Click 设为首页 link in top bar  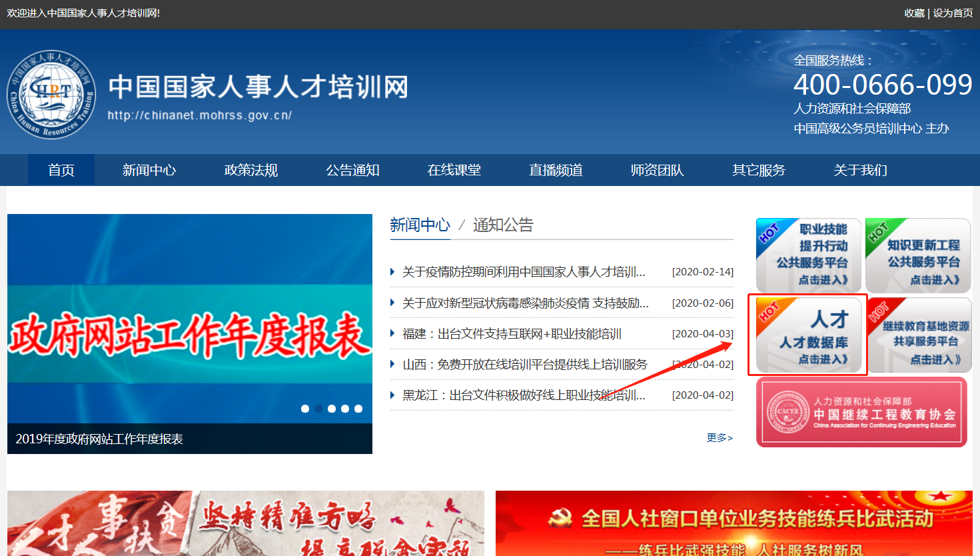[x=953, y=13]
